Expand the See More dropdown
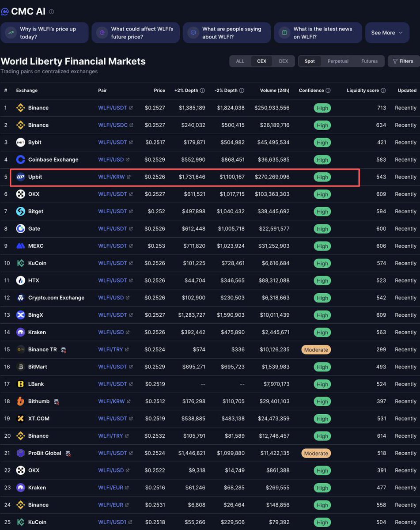The image size is (420, 530). coord(387,33)
